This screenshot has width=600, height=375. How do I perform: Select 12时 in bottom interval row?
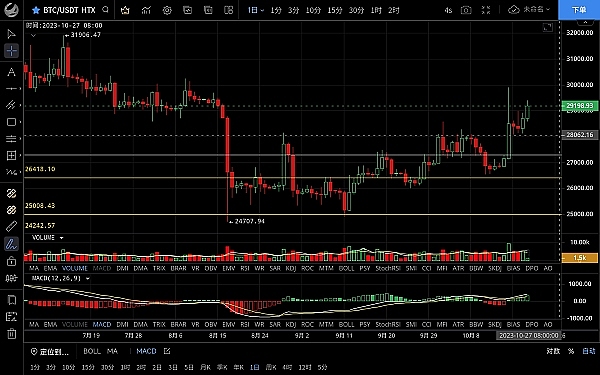[305, 367]
